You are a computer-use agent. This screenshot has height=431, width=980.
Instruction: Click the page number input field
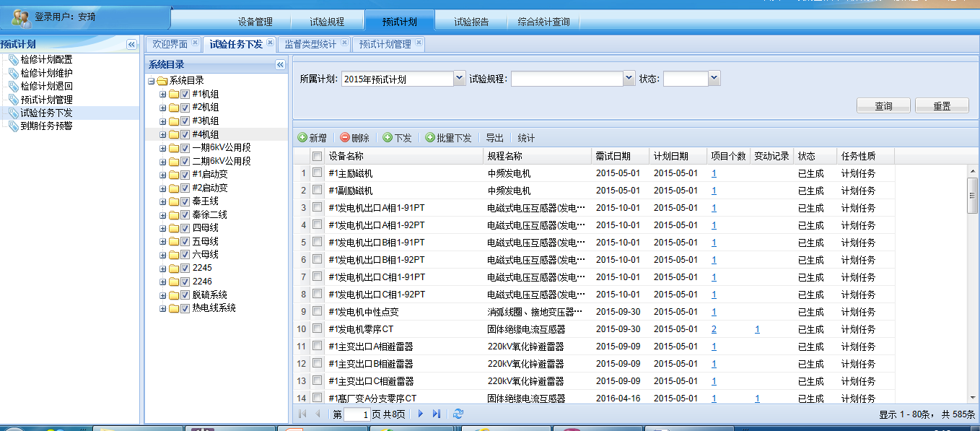point(356,414)
